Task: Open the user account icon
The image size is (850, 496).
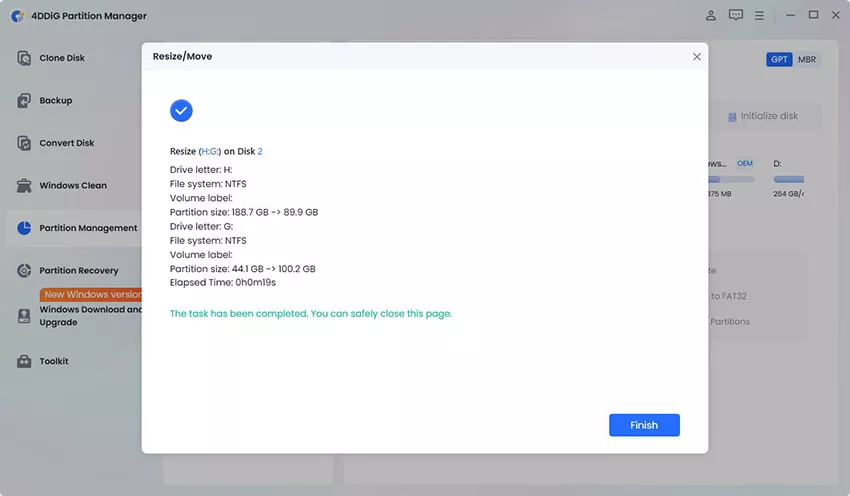Action: (711, 15)
